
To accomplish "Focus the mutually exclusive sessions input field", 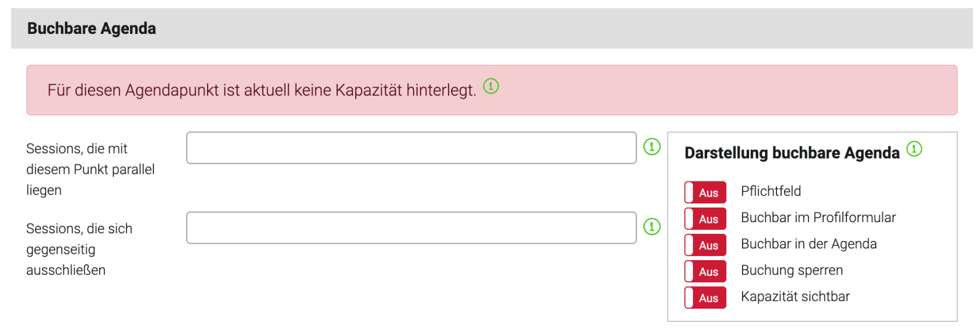I will click(x=411, y=227).
